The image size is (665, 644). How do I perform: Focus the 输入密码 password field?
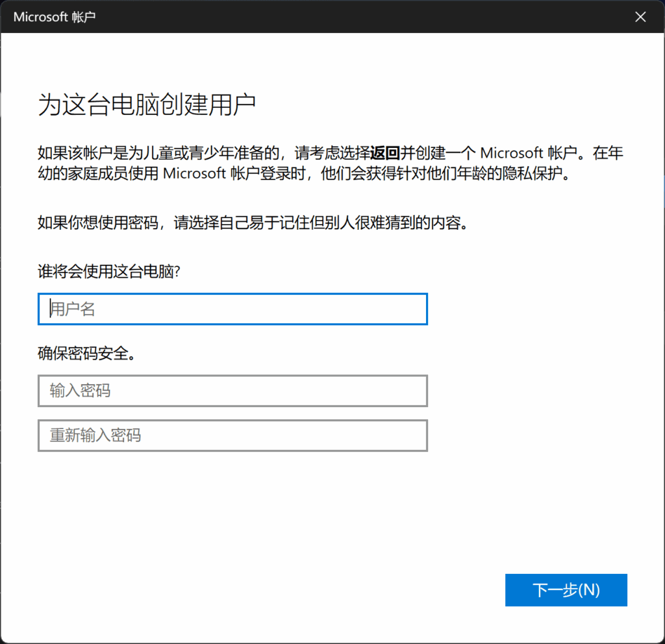click(232, 391)
